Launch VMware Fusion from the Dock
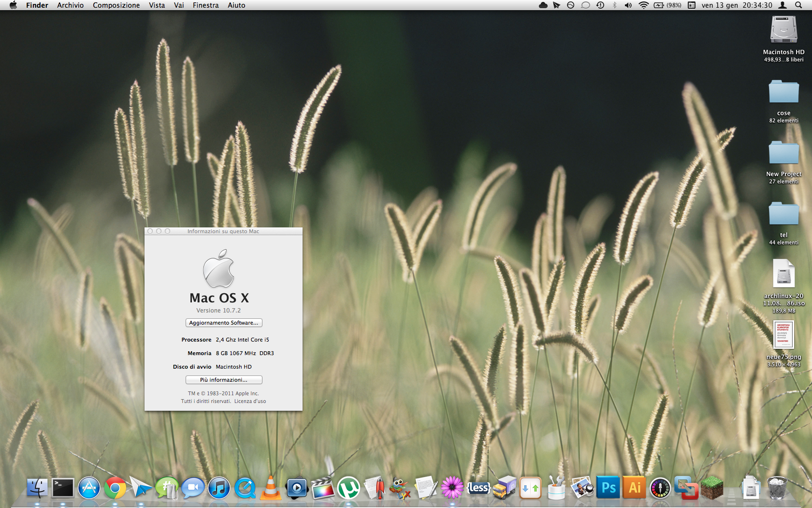Screen dimensions: 812x508 [x=686, y=488]
